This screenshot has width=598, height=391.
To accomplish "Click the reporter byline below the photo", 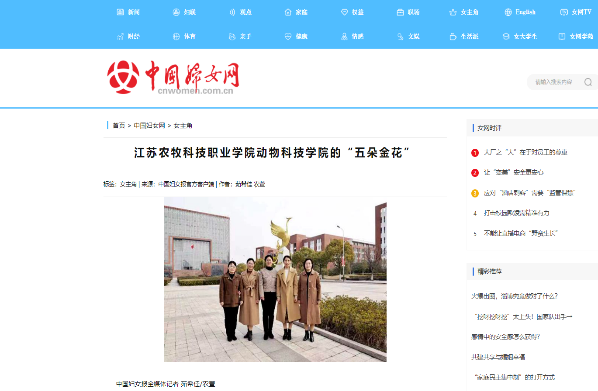I will click(x=166, y=384).
